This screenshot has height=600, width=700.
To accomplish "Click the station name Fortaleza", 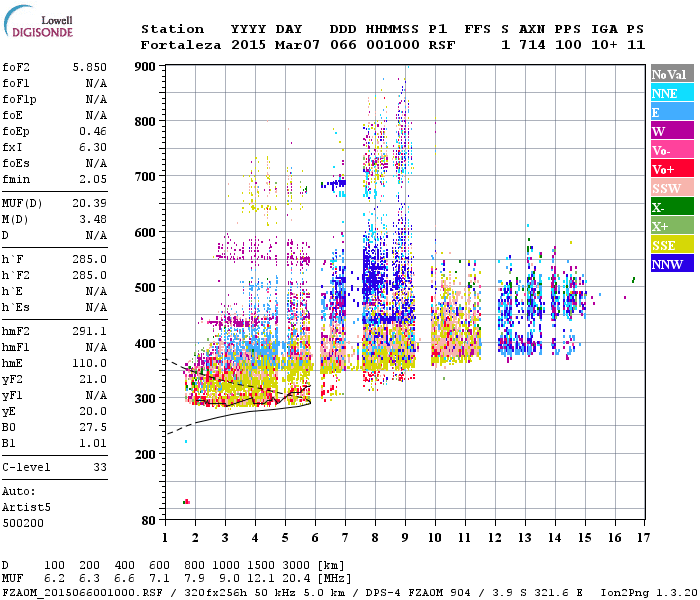I will click(181, 45).
